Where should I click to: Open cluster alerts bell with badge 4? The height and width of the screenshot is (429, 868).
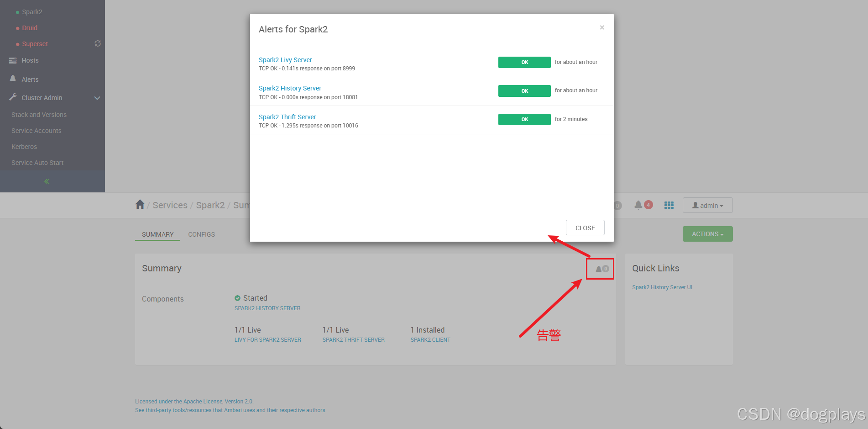click(x=643, y=205)
